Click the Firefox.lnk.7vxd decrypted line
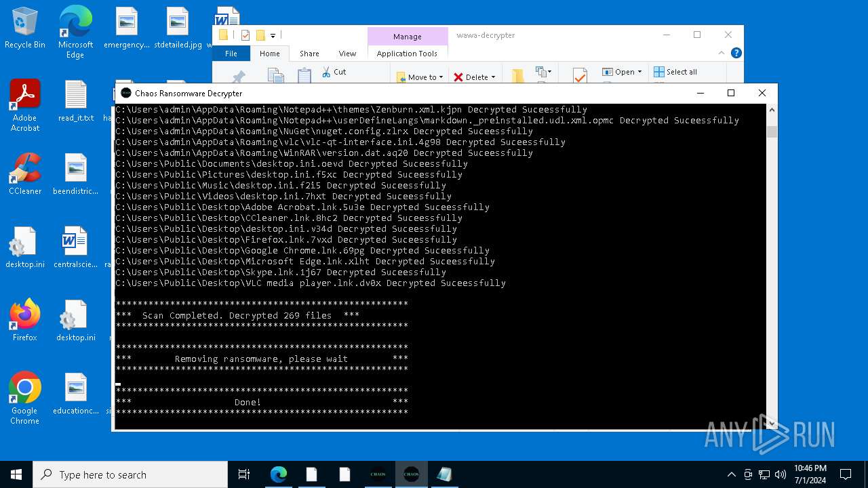 [286, 240]
